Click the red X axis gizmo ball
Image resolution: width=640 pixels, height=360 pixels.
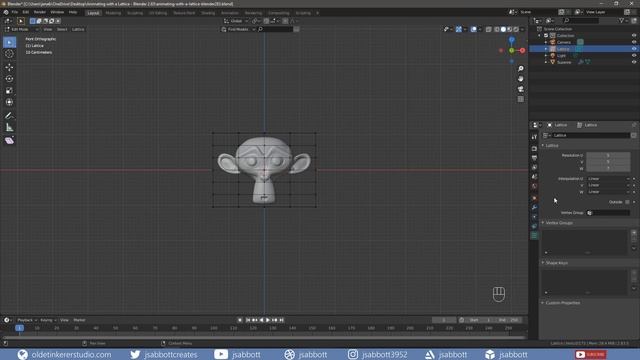pos(522,51)
